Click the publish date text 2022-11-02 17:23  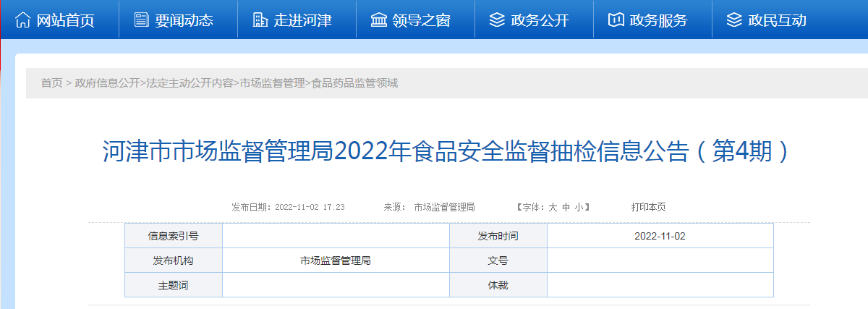[310, 207]
